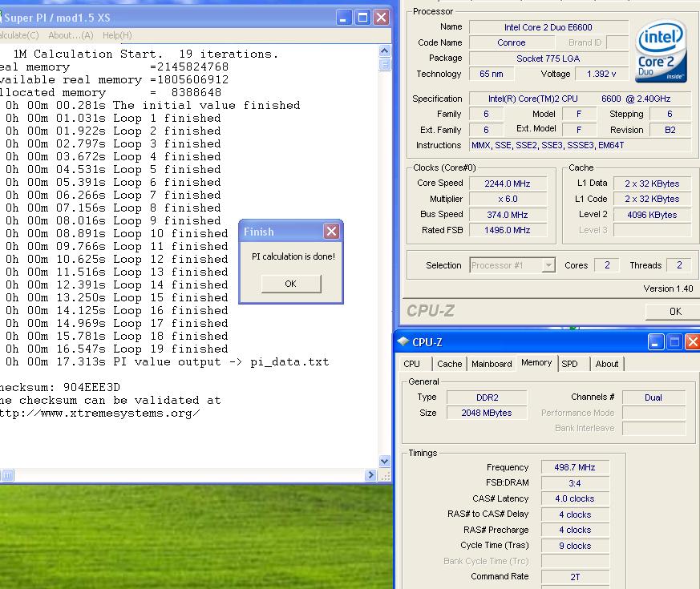Click the Revision value B2
The width and height of the screenshot is (700, 589).
click(x=670, y=130)
